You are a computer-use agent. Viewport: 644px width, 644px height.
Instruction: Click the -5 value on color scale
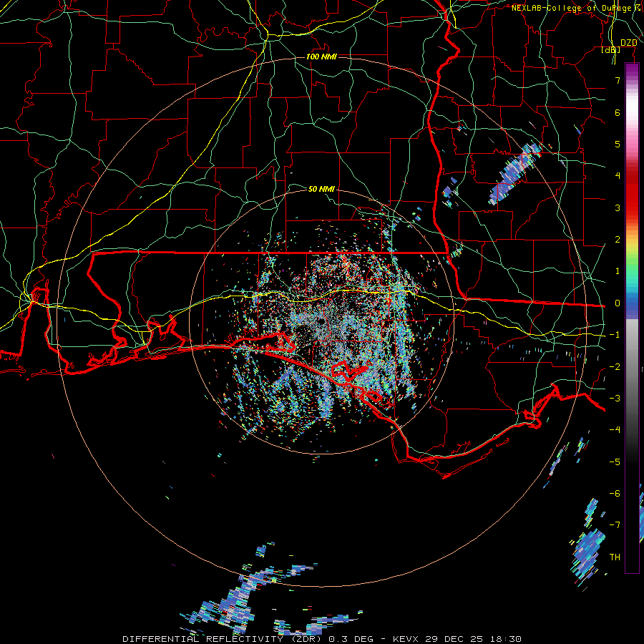[615, 462]
